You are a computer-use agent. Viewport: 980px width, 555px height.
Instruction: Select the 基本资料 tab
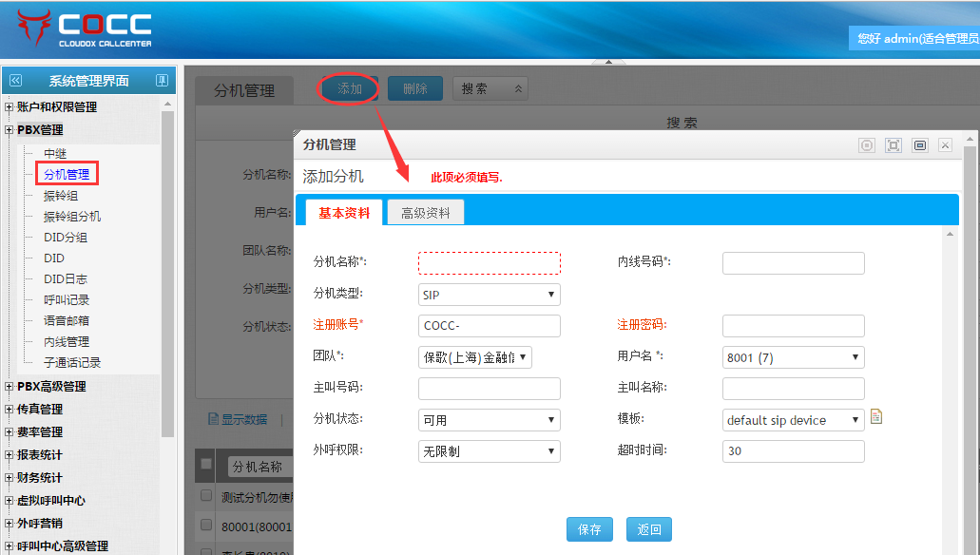tap(344, 213)
